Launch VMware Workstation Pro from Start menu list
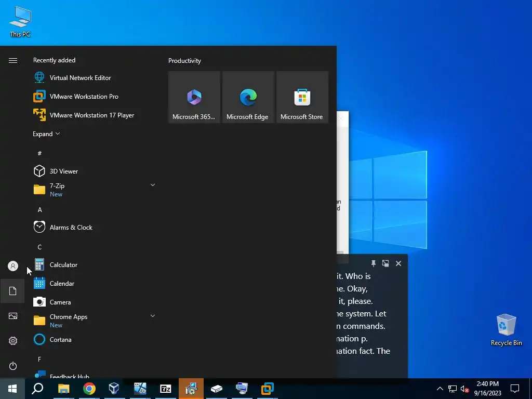532x399 pixels. [x=95, y=96]
